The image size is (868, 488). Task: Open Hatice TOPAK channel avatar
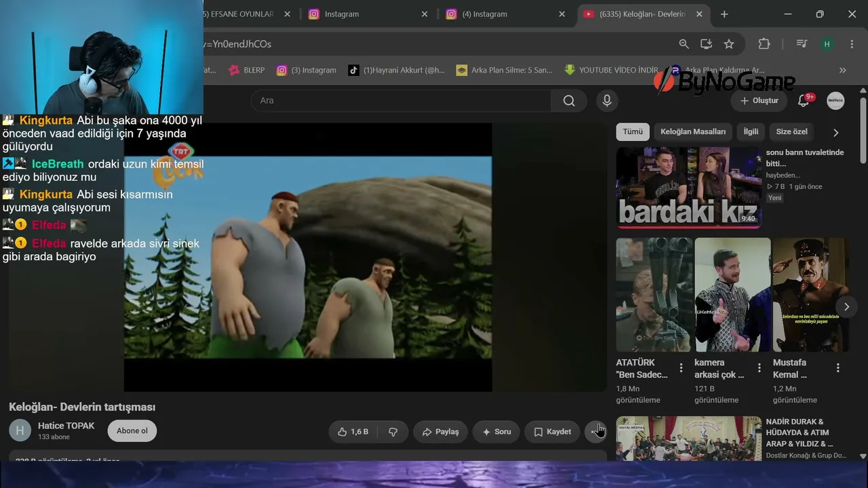[20, 430]
